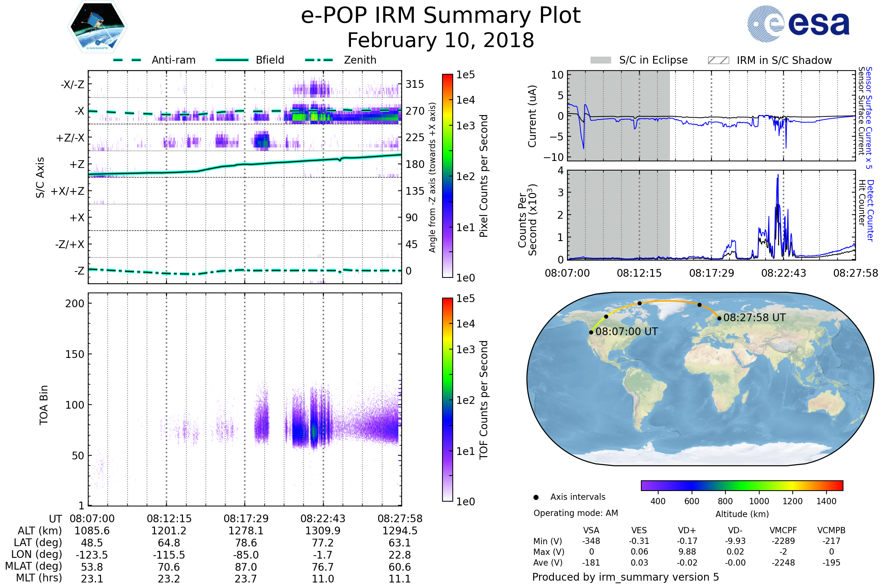882x588 pixels.
Task: Click the 08:07:00 UT orbit start point on map
Action: point(591,332)
